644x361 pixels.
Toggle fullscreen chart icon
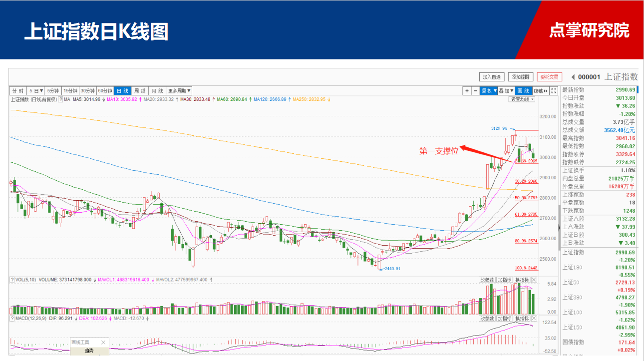click(x=554, y=91)
